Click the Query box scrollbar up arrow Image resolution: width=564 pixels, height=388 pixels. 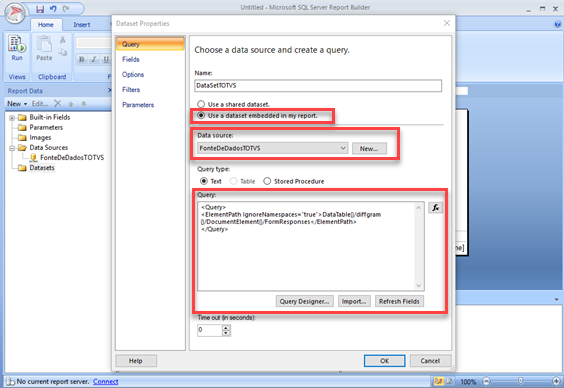point(419,207)
